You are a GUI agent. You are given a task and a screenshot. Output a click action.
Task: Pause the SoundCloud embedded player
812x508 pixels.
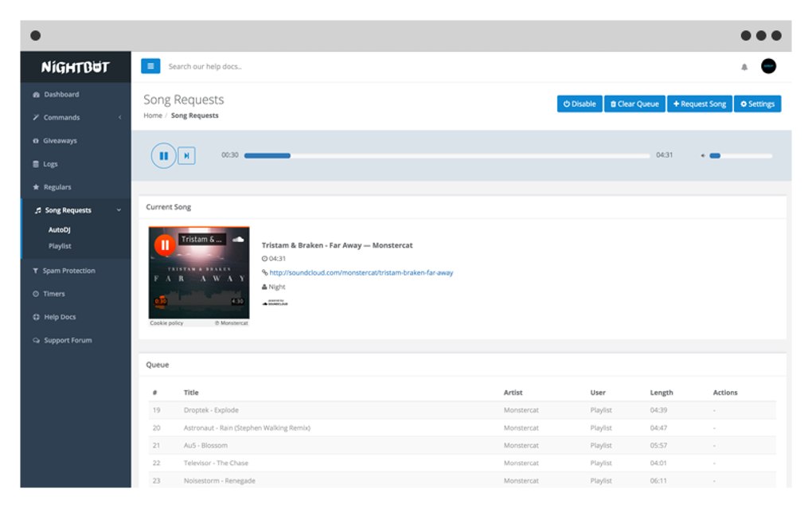click(x=165, y=245)
